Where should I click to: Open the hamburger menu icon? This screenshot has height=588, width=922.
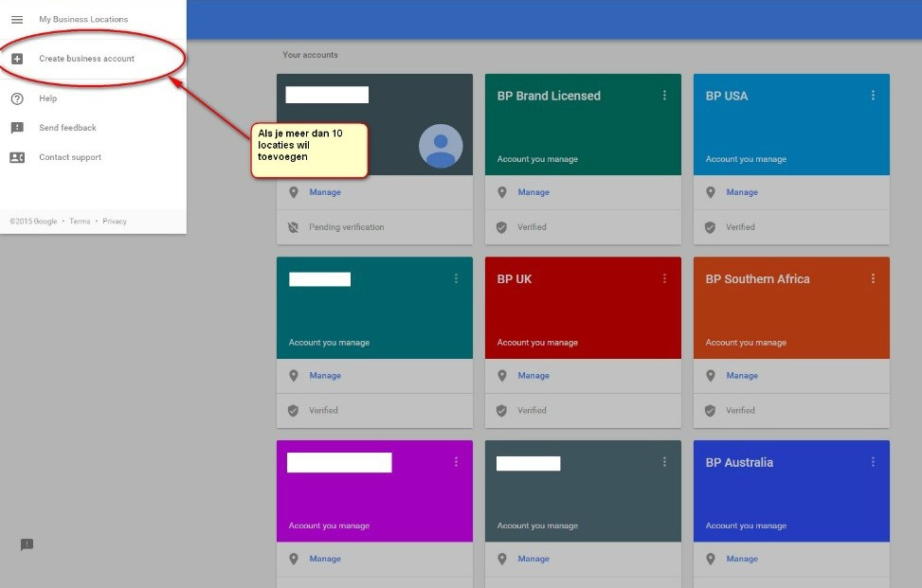pos(17,19)
